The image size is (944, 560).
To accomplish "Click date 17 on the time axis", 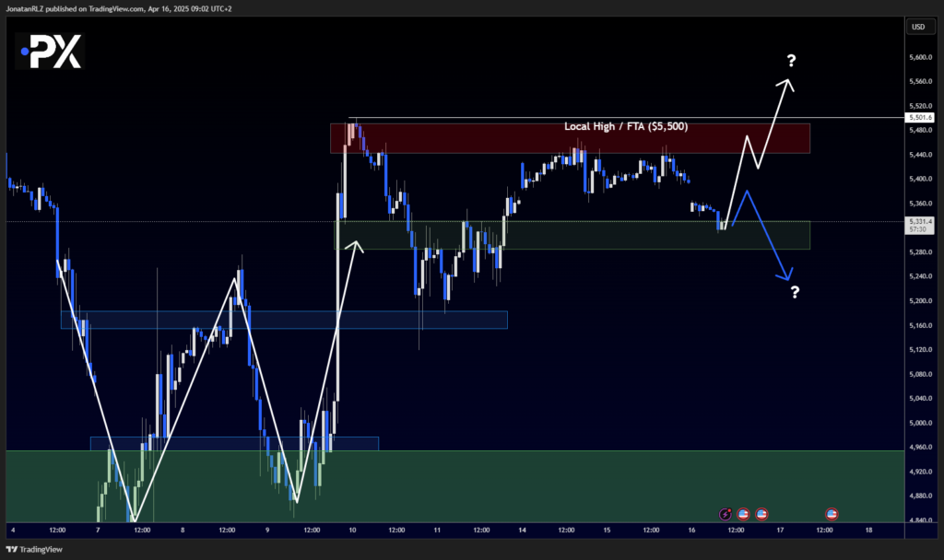I will 780,530.
